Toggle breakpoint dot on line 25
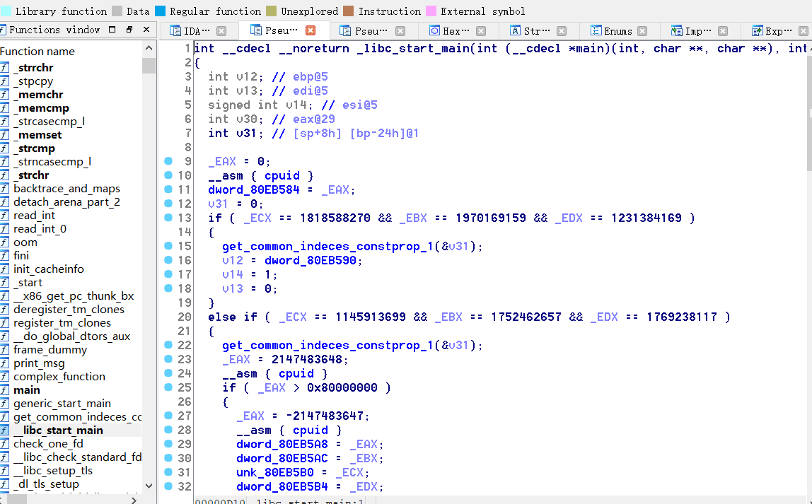This screenshot has height=504, width=812. tap(168, 387)
